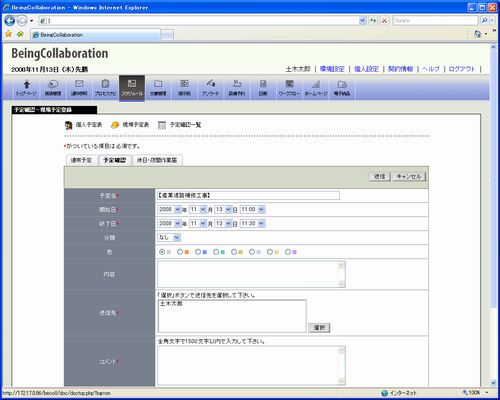Click the envelope navigation icon
The width and height of the screenshot is (500, 400).
(x=79, y=88)
